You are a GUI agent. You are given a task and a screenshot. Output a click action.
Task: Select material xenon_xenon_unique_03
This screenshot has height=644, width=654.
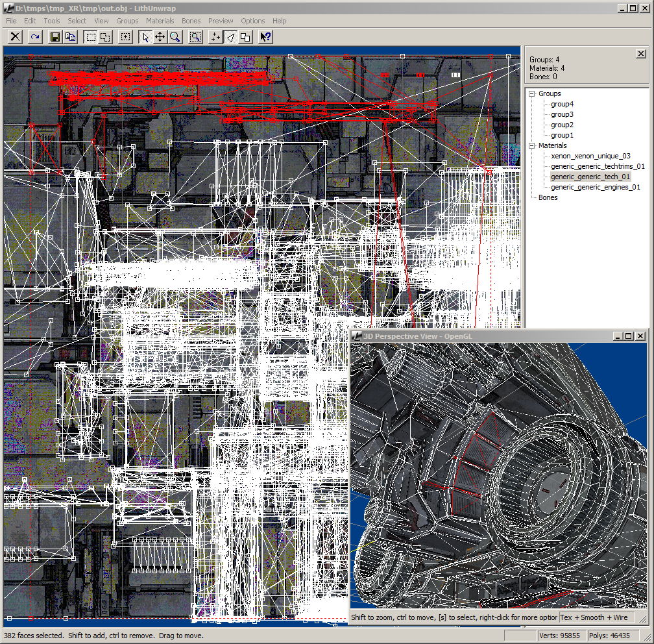click(x=590, y=156)
